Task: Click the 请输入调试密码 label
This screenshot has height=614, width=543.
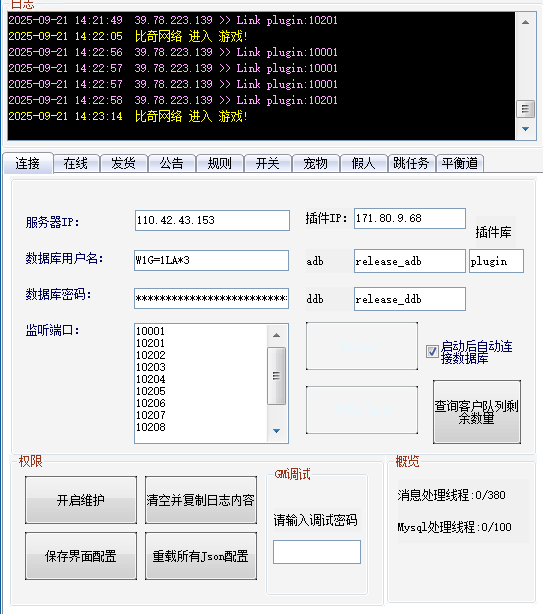Action: point(315,520)
